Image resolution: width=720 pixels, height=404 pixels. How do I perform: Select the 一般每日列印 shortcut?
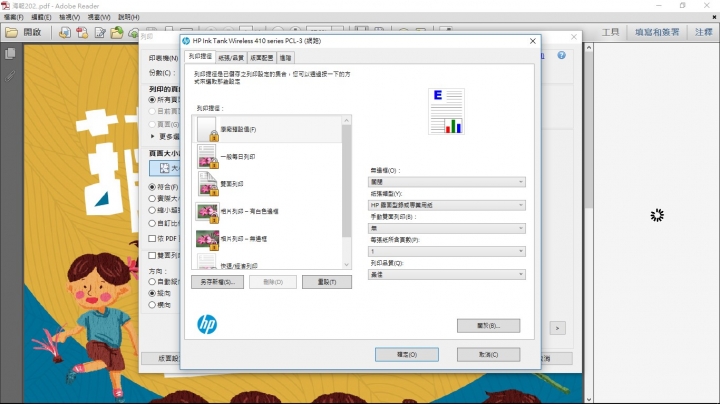pyautogui.click(x=267, y=157)
